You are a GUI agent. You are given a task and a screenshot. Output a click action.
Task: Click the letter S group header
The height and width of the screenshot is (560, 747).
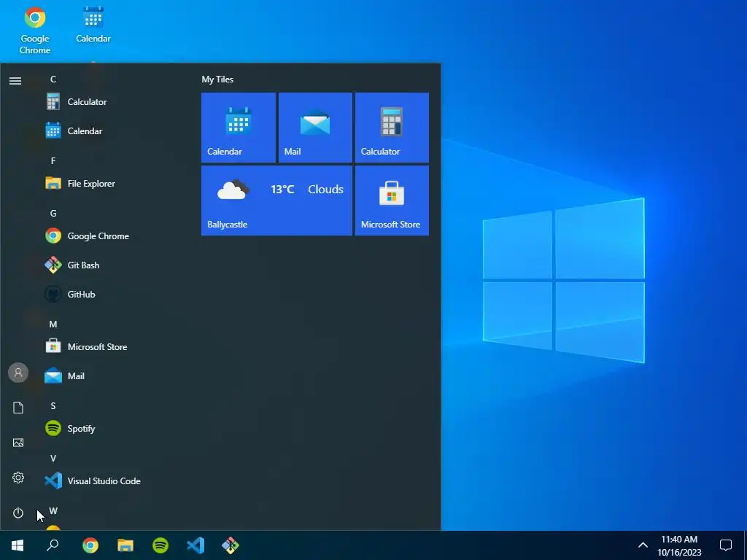[x=53, y=405]
